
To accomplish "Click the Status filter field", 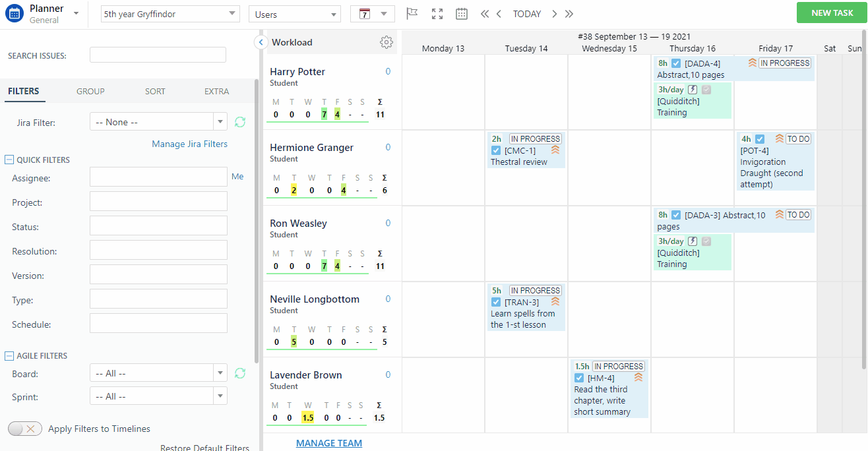I will pos(158,225).
